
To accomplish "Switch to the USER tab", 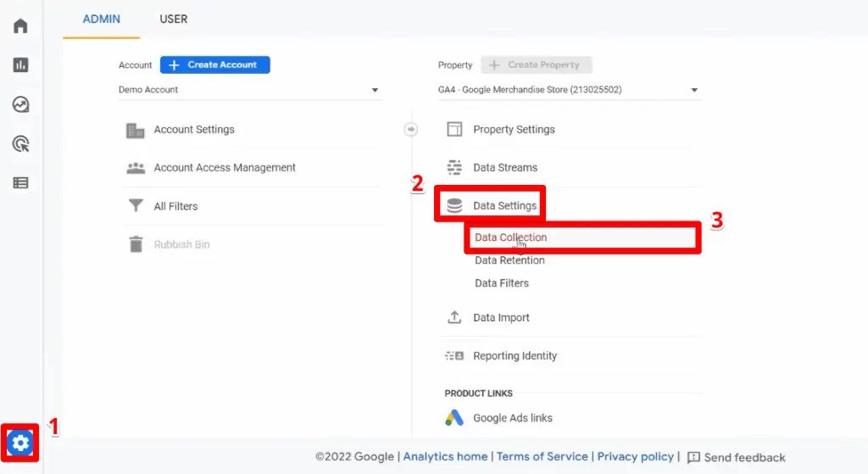I will (173, 19).
